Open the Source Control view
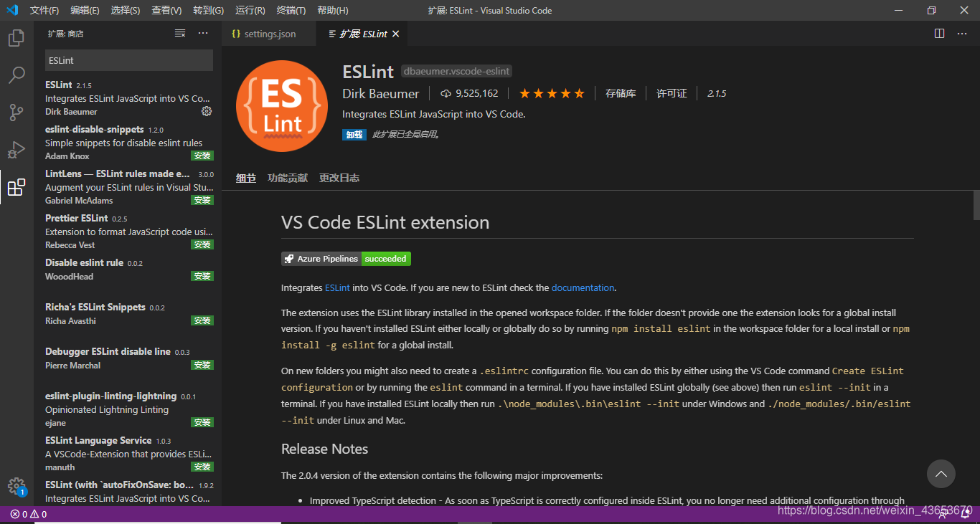This screenshot has width=980, height=524. (16, 113)
